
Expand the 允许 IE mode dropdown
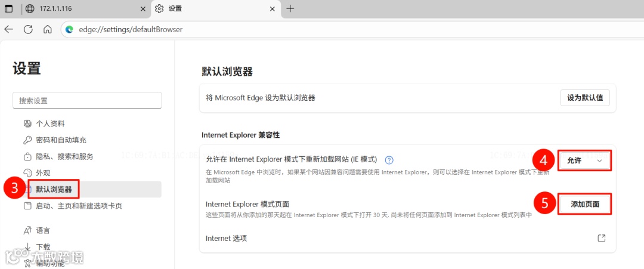(x=584, y=161)
